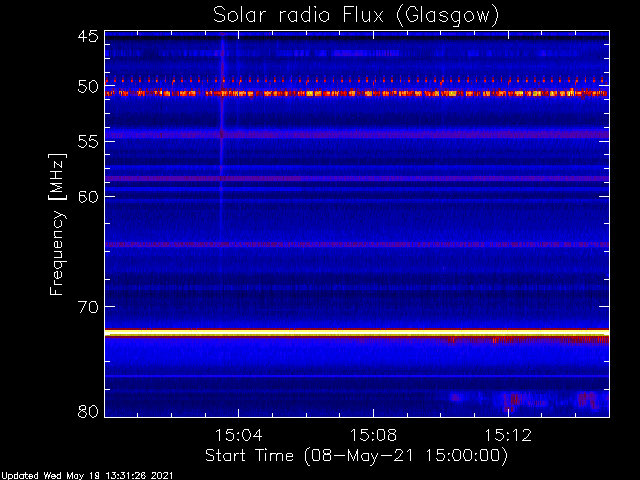Screen dimensions: 640x480
Task: Click the 'Updated Wed May 19 13:31:26 2021' timestamp
Action: tap(87, 476)
